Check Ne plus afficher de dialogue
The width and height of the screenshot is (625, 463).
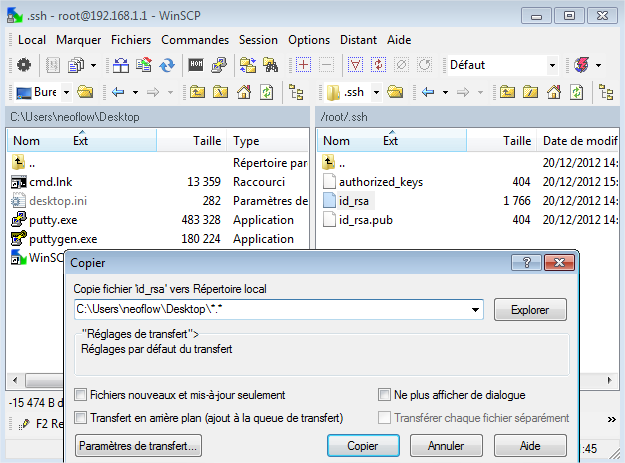[x=384, y=395]
